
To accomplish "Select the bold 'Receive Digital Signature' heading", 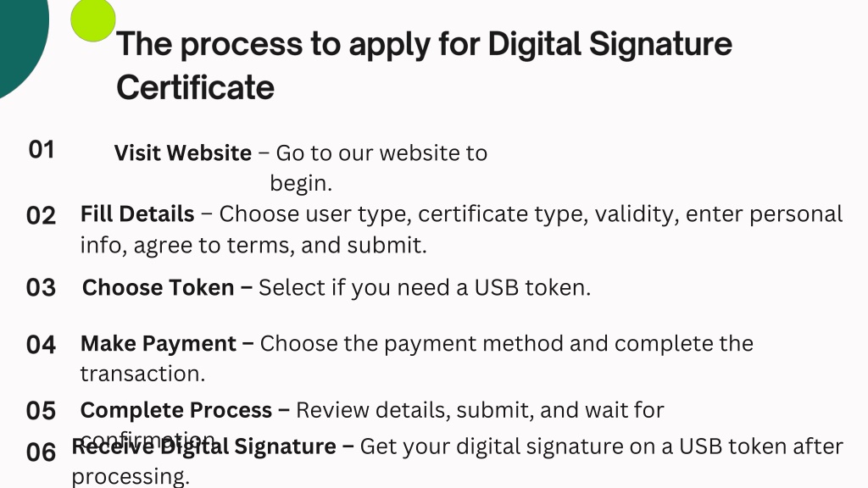I will (x=203, y=446).
